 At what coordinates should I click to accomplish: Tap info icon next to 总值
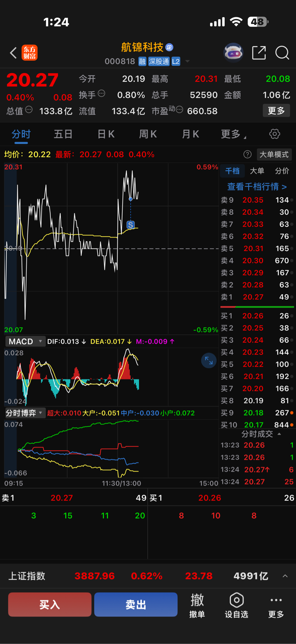(x=29, y=110)
